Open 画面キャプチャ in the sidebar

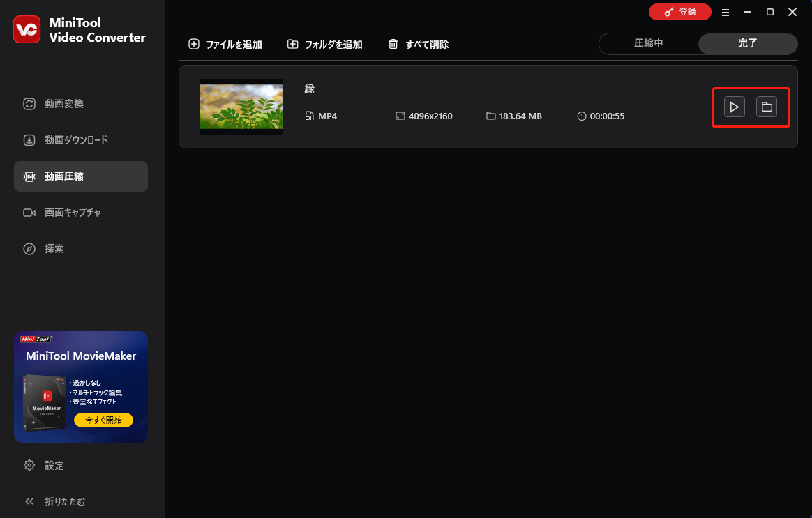tap(81, 213)
